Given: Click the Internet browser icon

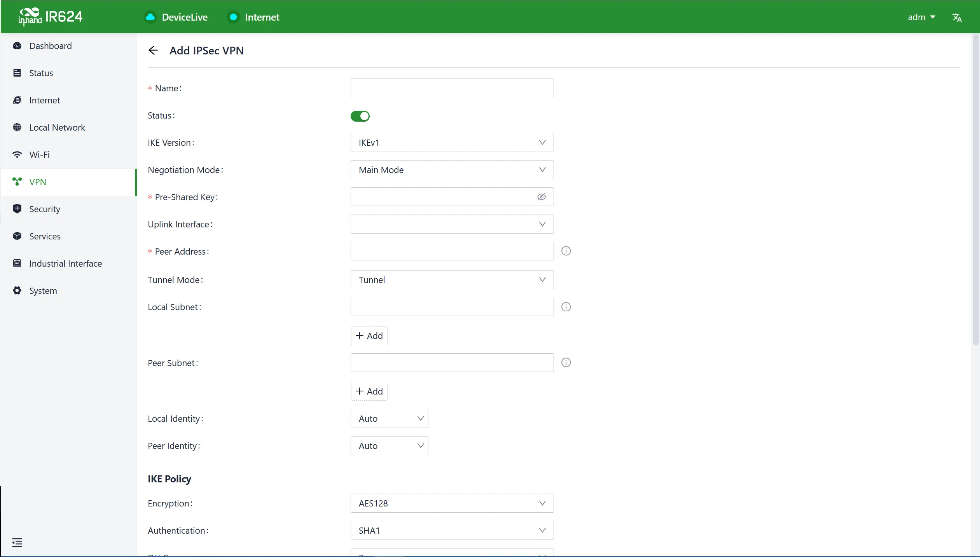Looking at the screenshot, I should click(17, 100).
